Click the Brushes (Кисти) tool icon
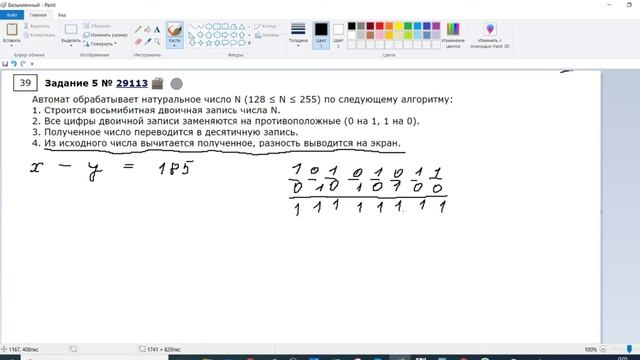The image size is (640, 360). [175, 30]
